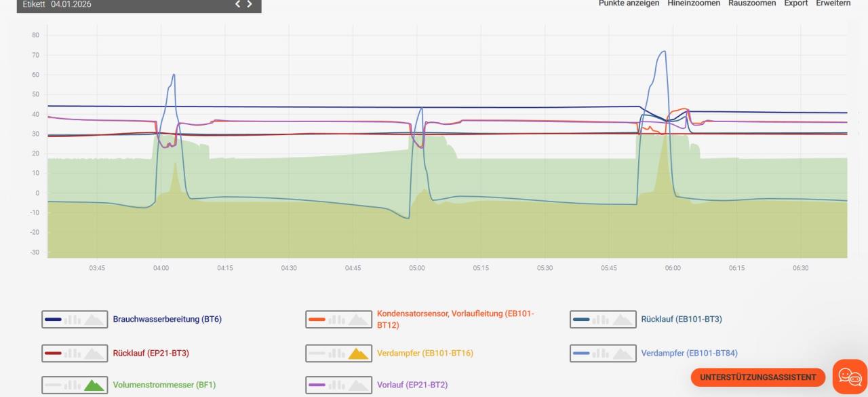Set Vorlauf (EP21-BT2) to area chart style

coord(358,385)
